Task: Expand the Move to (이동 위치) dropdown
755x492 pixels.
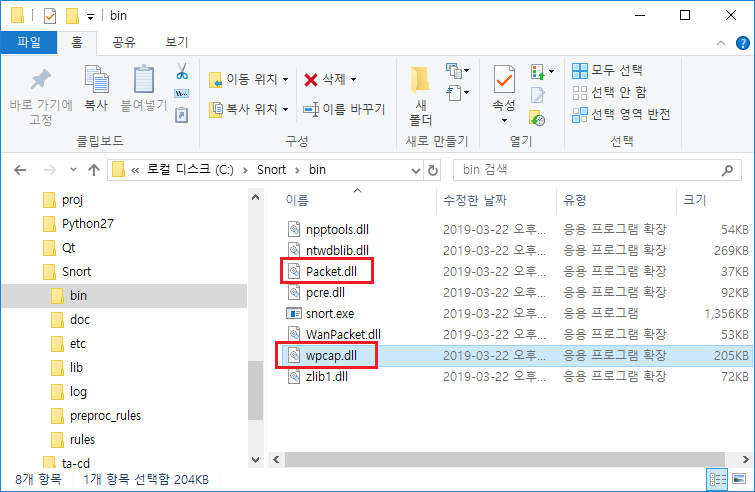Action: coord(285,79)
